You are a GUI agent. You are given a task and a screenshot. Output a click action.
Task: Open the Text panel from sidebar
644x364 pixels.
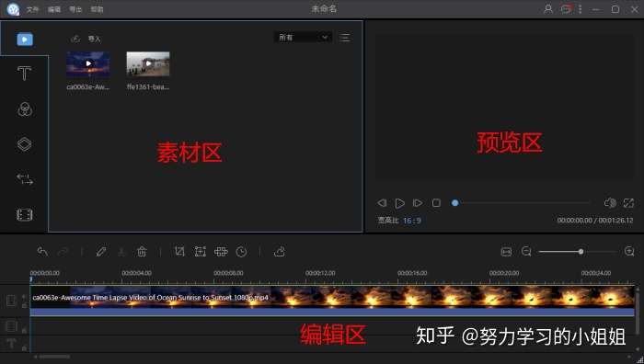pos(24,74)
